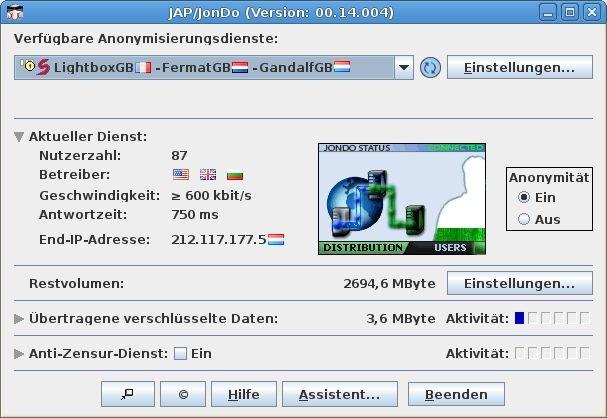Expand the Anti-Zensur-Dienst section
The image size is (607, 418).
pyautogui.click(x=19, y=353)
